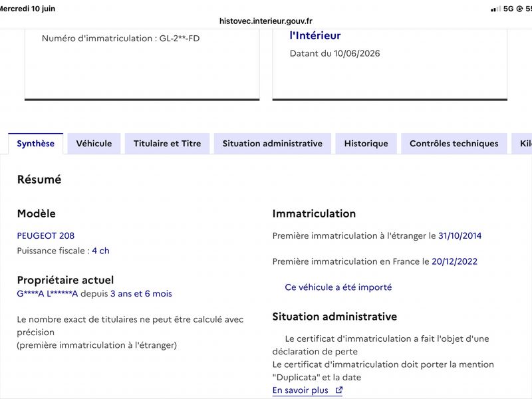This screenshot has height=399, width=532.
Task: Click the Résumé heading
Action: point(39,180)
